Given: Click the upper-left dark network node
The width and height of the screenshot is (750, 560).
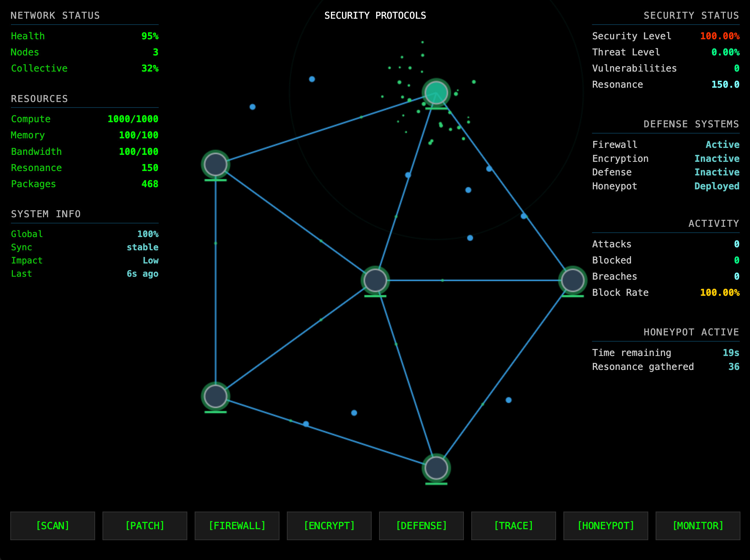Looking at the screenshot, I should (215, 164).
